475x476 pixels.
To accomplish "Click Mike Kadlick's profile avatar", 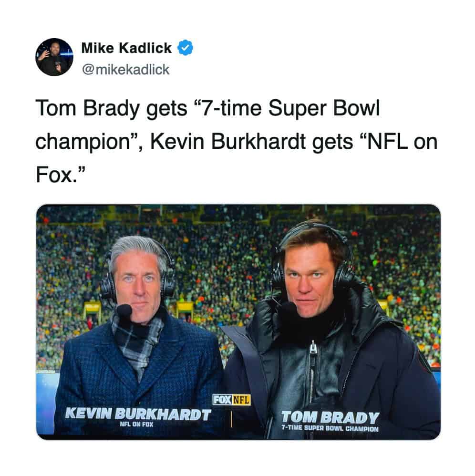I will (54, 57).
